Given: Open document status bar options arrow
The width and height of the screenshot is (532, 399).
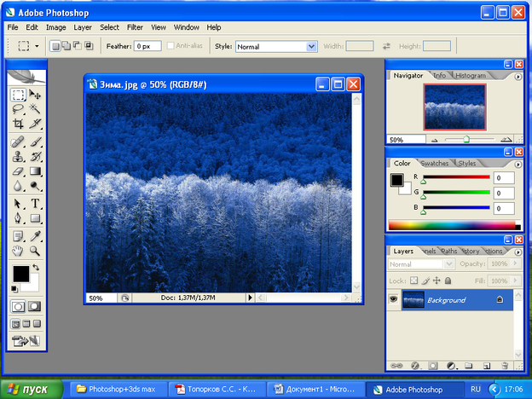Looking at the screenshot, I should (x=250, y=298).
